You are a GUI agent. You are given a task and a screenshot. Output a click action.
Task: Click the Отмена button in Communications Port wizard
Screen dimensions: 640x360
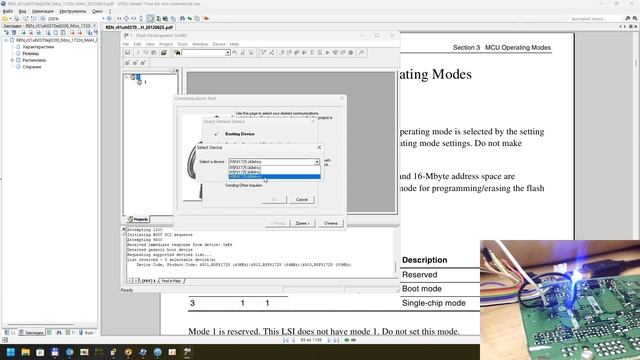[x=331, y=223]
